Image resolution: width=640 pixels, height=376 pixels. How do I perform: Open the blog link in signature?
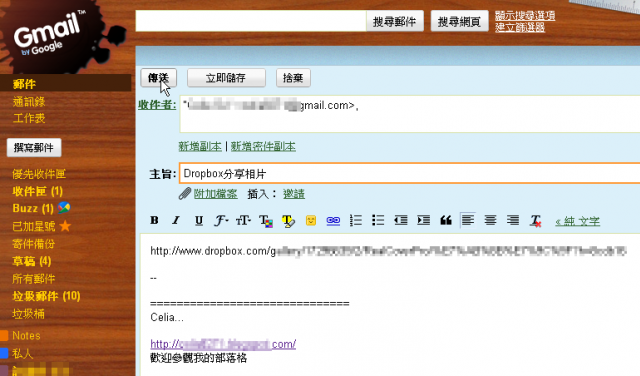click(x=223, y=344)
